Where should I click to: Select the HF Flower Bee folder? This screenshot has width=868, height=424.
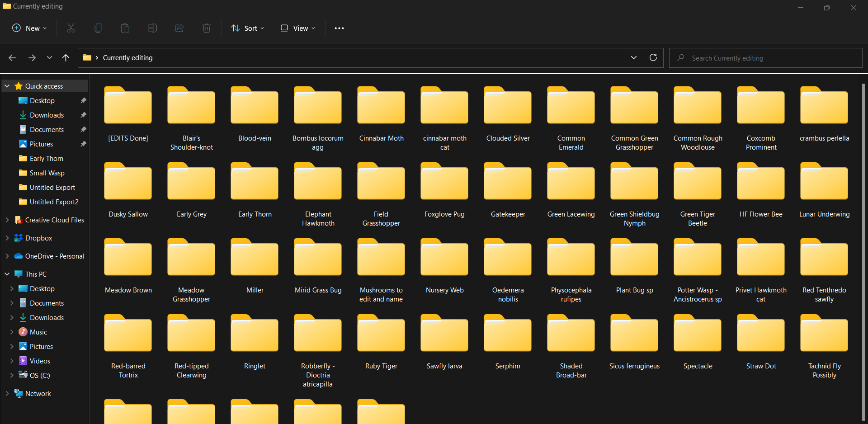pyautogui.click(x=761, y=189)
